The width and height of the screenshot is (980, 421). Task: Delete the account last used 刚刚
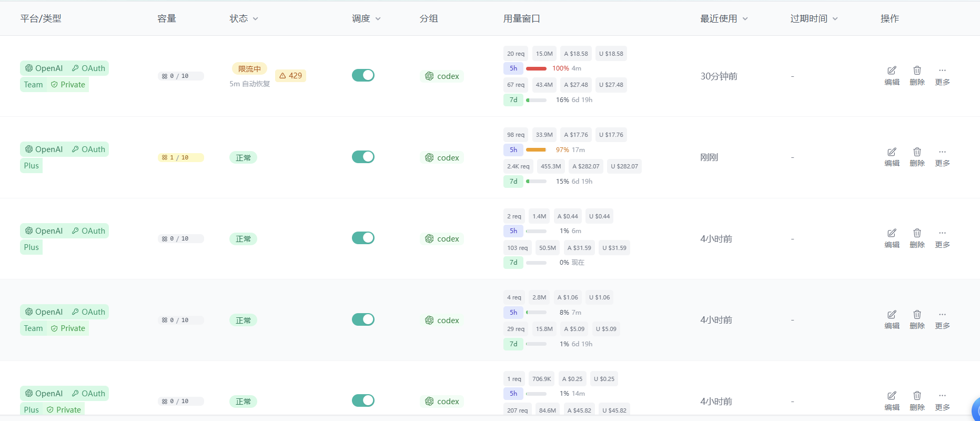(x=917, y=157)
